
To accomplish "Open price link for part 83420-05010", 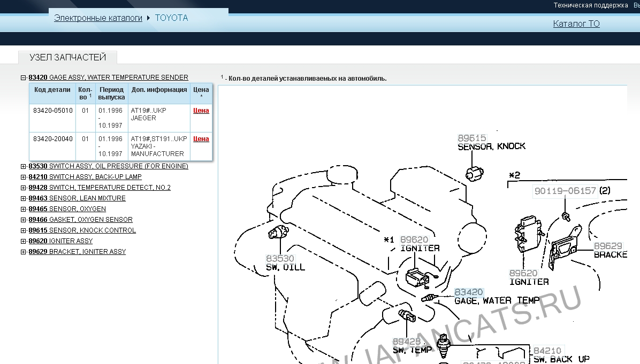I will 201,111.
